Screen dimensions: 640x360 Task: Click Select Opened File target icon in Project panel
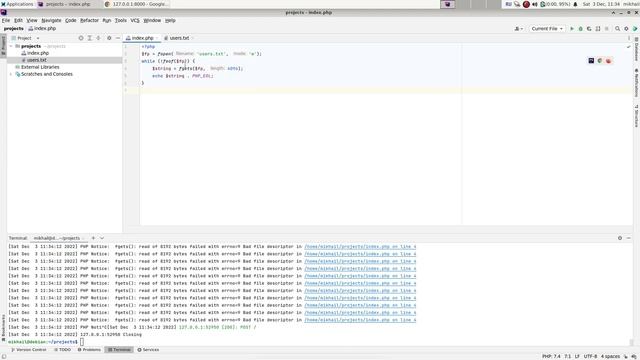click(x=81, y=38)
